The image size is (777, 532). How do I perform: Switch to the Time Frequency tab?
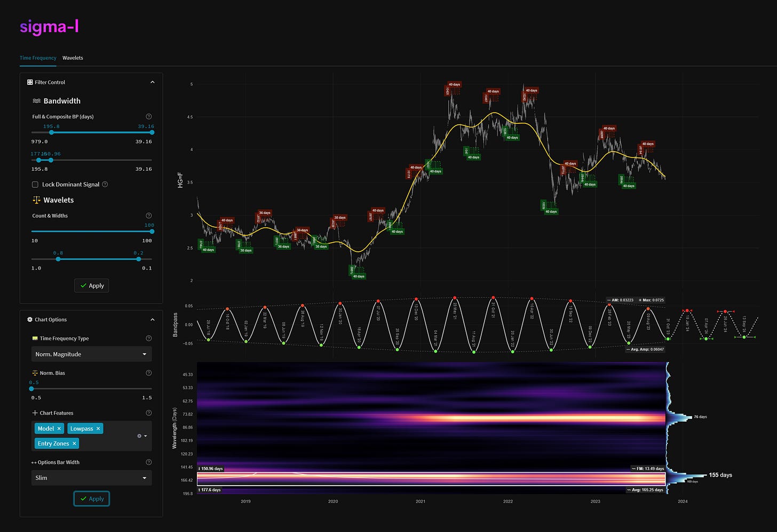(38, 58)
